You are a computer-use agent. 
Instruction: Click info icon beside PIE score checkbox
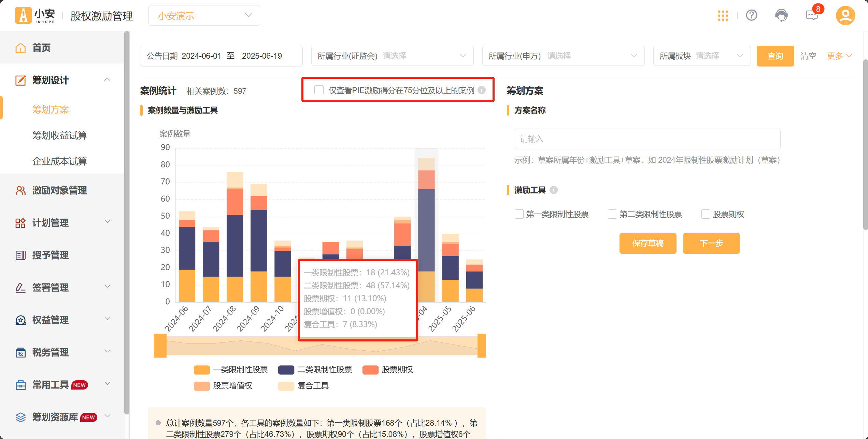tap(482, 90)
